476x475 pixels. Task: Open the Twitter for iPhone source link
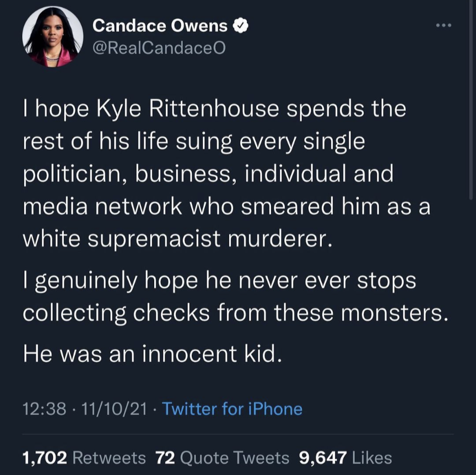tap(232, 409)
